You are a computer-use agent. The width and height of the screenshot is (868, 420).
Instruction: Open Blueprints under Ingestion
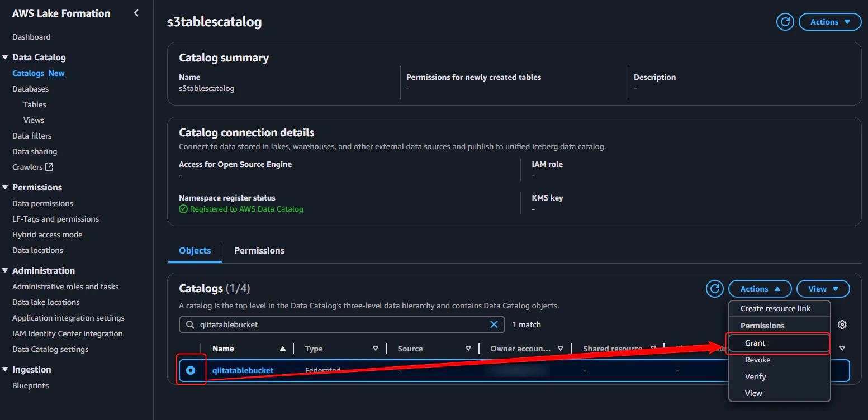pyautogui.click(x=30, y=385)
